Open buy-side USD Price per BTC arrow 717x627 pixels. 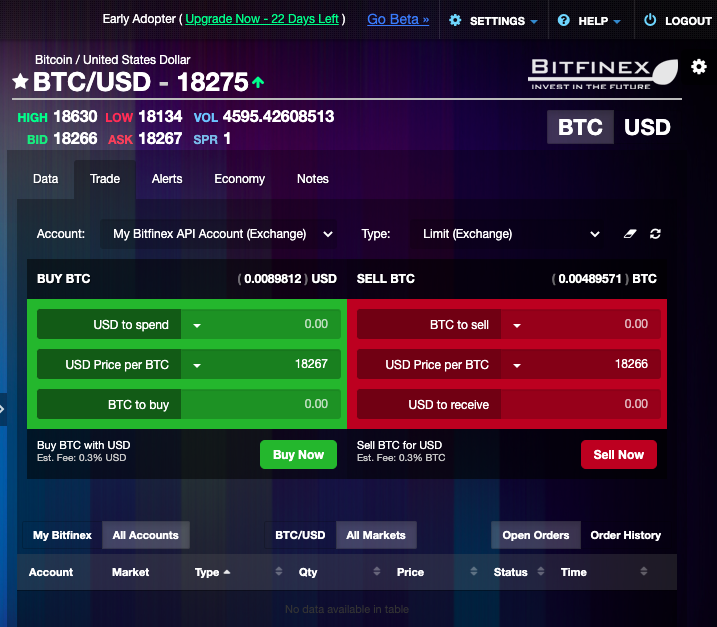[x=197, y=365]
